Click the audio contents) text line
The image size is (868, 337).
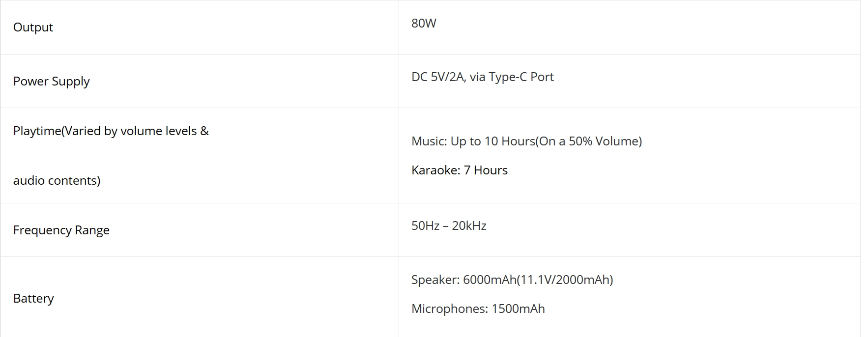pos(57,180)
